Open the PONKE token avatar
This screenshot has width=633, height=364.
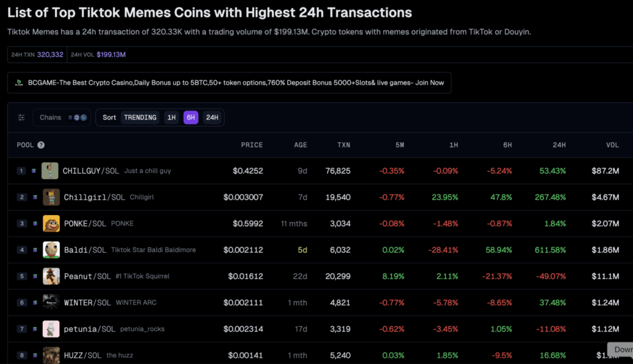pyautogui.click(x=51, y=223)
